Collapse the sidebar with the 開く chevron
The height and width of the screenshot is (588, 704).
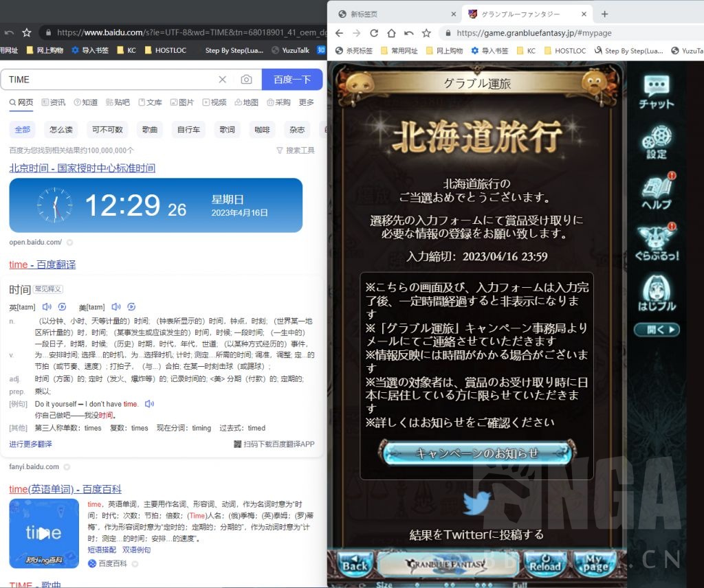[x=657, y=330]
